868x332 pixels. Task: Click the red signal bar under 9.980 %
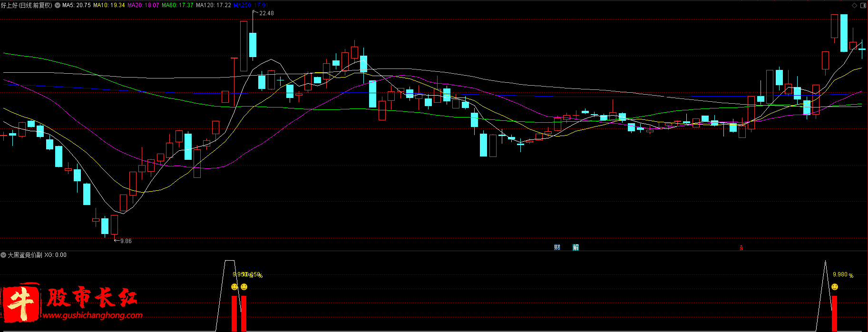click(x=834, y=313)
